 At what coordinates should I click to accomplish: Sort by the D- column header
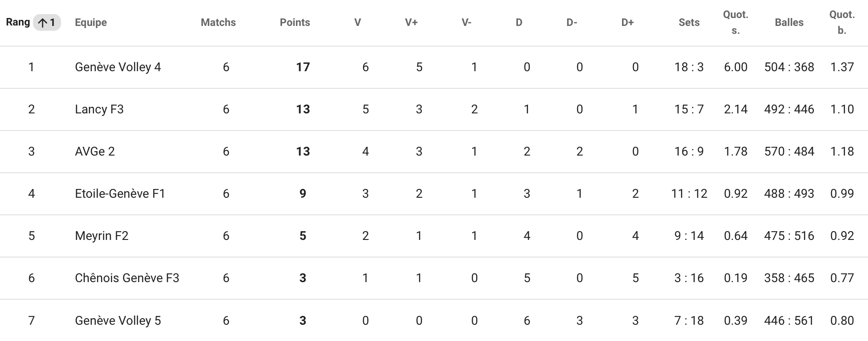tap(571, 22)
